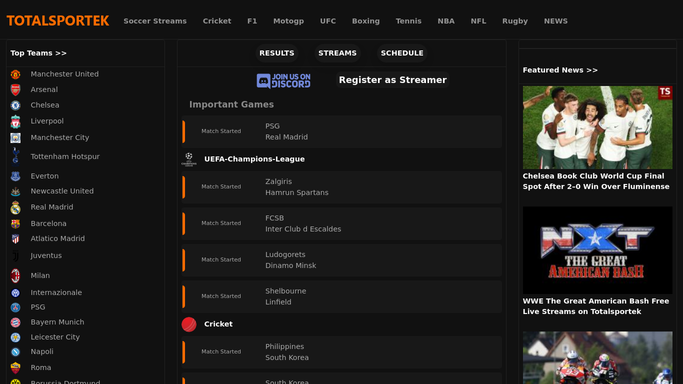Image resolution: width=683 pixels, height=384 pixels.
Task: Select Atlatico Madrid team name
Action: coord(57,239)
